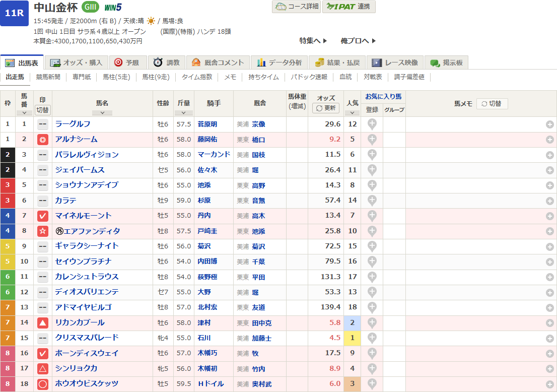Click the favorite pin icon for ラーグルフ

point(372,124)
